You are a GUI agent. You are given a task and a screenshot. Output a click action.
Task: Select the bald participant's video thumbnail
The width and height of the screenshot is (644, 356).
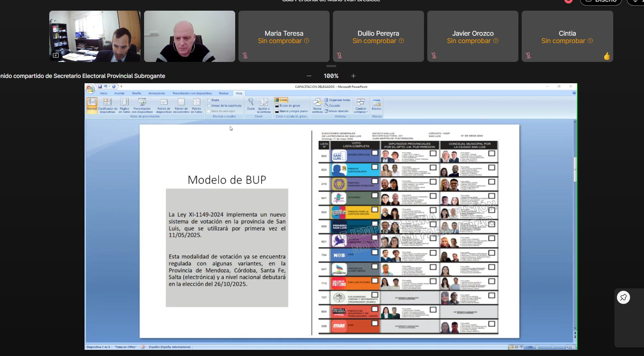click(190, 36)
